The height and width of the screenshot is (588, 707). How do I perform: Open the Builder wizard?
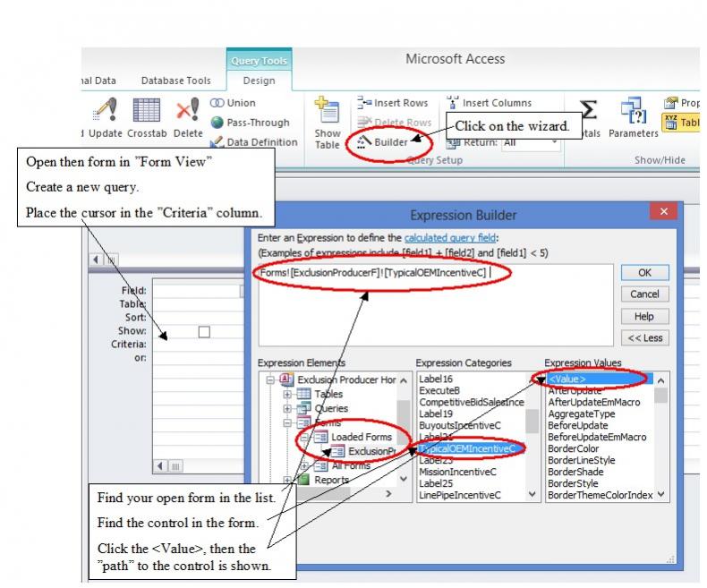pyautogui.click(x=382, y=142)
